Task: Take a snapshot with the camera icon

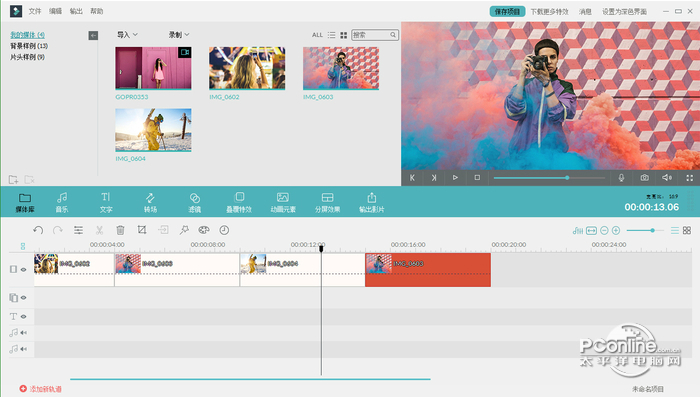Action: click(x=645, y=178)
